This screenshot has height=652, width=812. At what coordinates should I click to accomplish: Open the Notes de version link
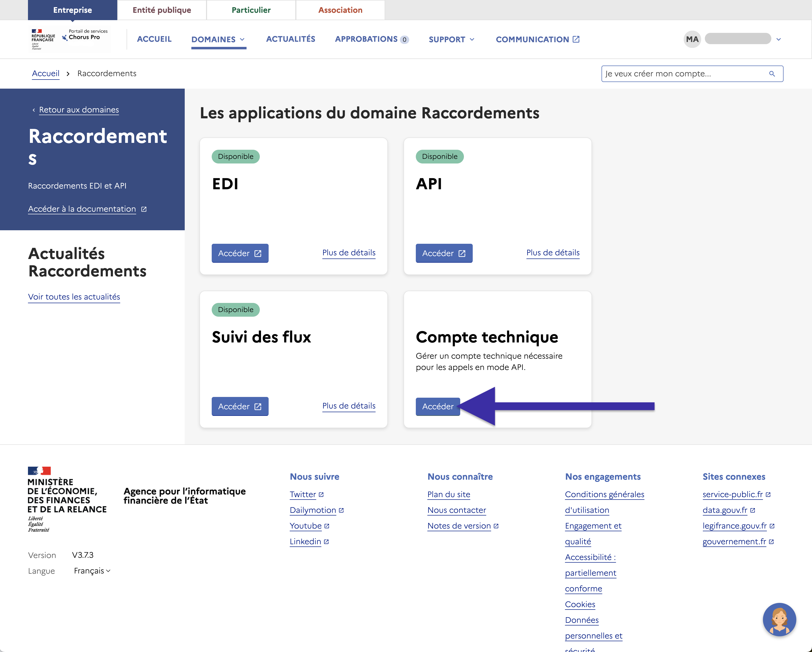click(459, 526)
